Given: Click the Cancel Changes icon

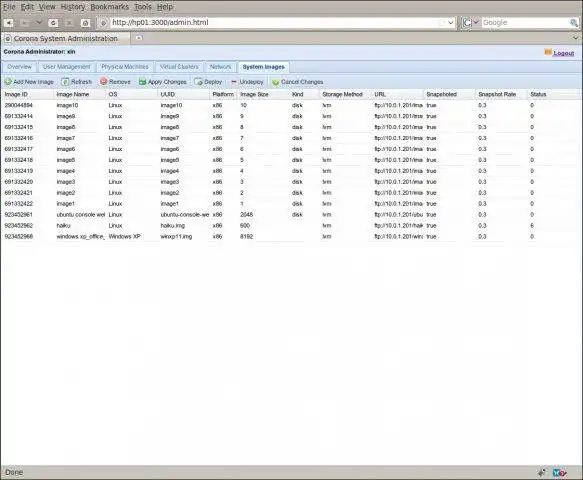Looking at the screenshot, I should (276, 81).
